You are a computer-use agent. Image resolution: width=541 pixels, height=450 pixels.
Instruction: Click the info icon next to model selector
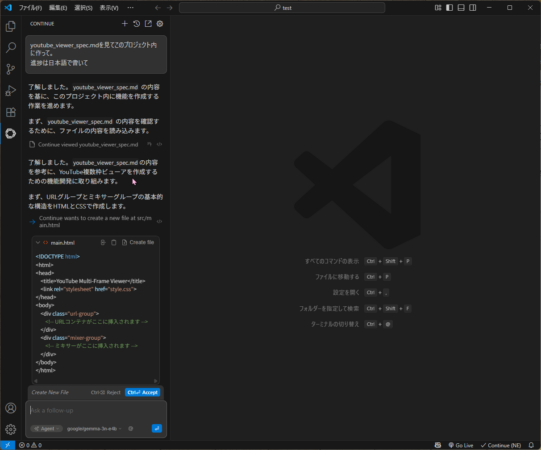click(131, 429)
